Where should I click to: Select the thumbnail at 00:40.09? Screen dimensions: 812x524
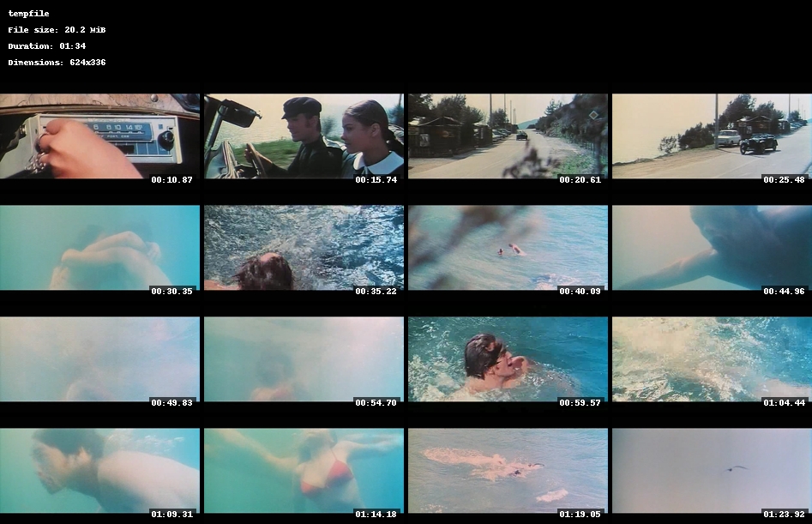click(508, 248)
